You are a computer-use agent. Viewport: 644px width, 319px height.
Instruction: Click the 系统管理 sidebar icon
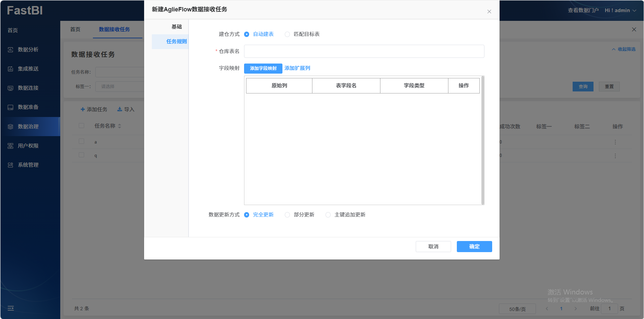point(10,165)
